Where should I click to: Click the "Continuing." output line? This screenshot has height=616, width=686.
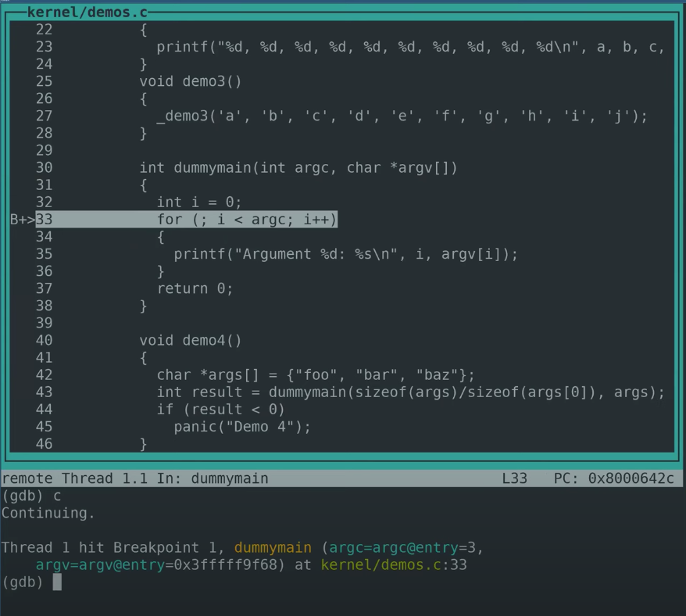coord(48,513)
